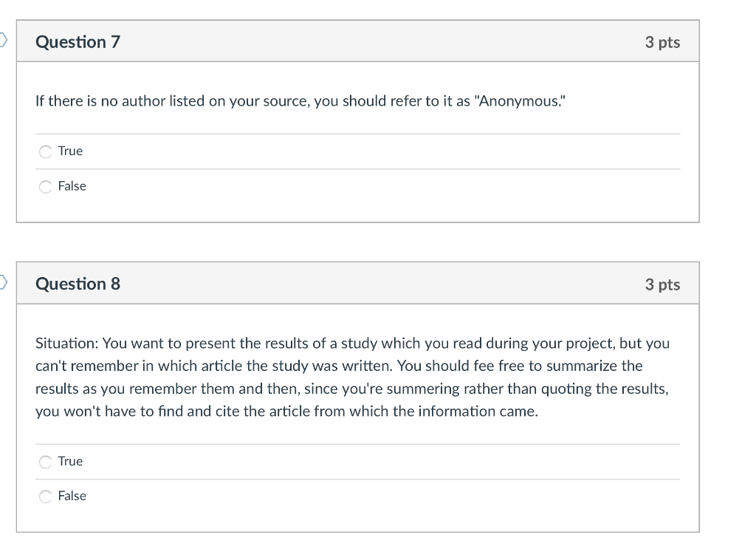This screenshot has width=756, height=546.
Task: Click the gray header bar of Question 8
Action: [369, 282]
